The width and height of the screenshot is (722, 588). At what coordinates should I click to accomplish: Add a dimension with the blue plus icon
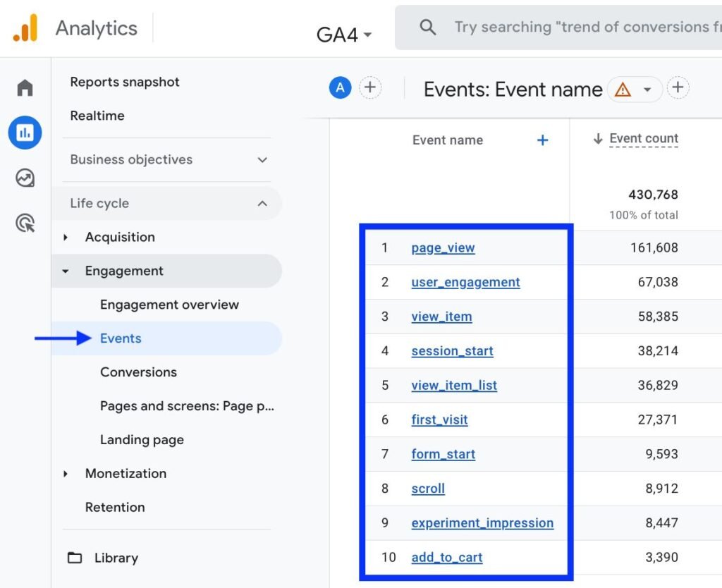coord(542,140)
